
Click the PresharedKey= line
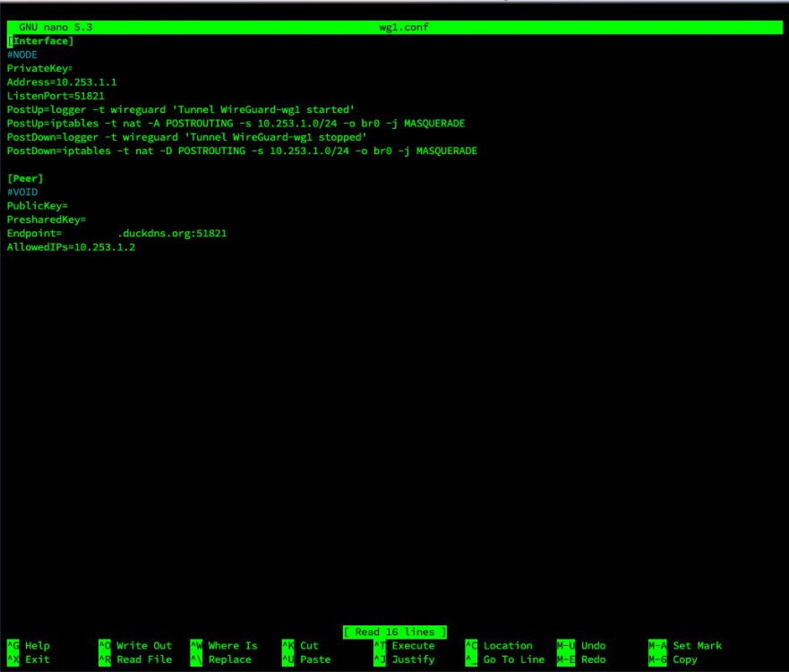click(x=47, y=220)
